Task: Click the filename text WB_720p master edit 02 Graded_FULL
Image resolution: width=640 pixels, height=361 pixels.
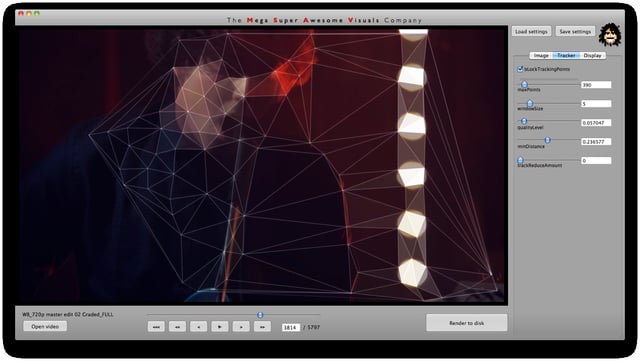Action: point(68,314)
